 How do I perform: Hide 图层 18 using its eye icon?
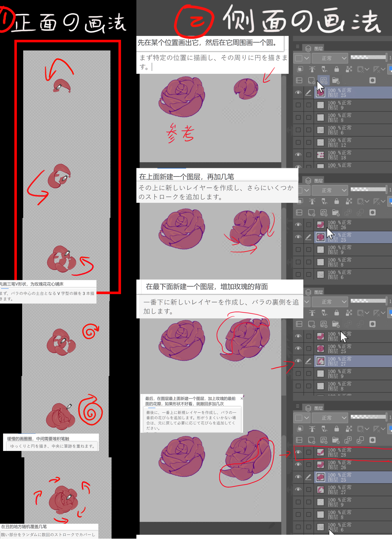[298, 155]
